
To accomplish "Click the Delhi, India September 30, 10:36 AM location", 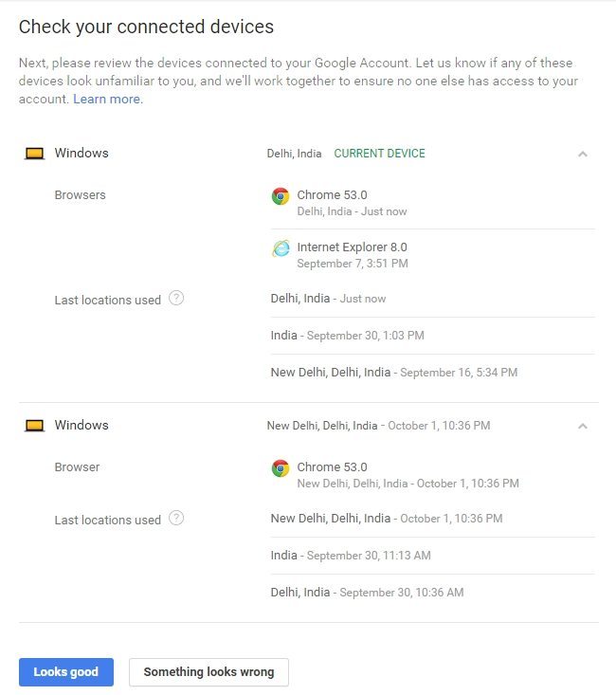I will [x=367, y=593].
